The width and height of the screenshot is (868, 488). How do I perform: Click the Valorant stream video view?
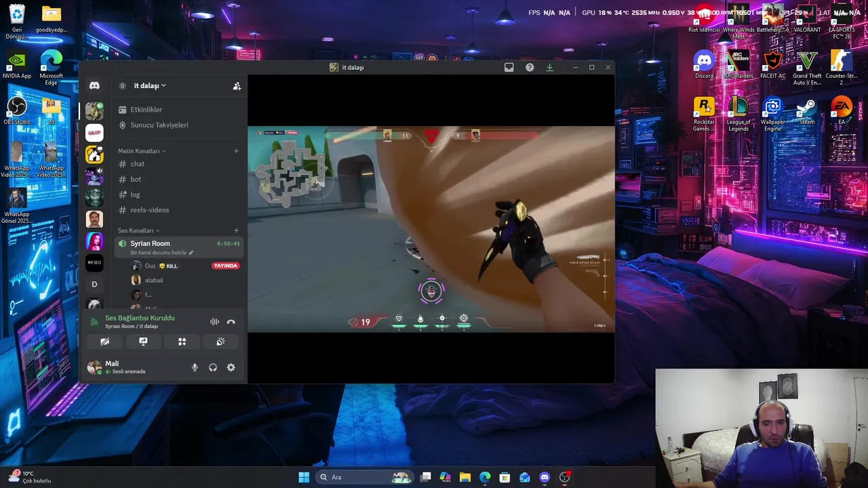click(431, 229)
